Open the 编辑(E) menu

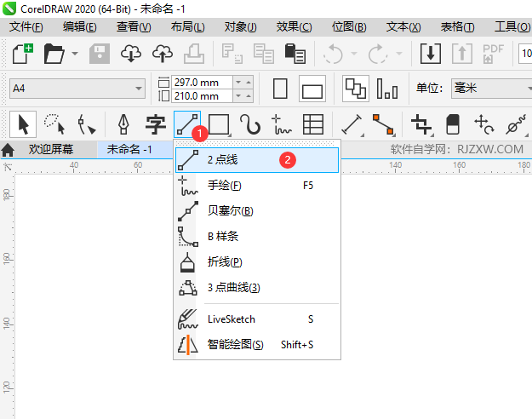coord(80,26)
